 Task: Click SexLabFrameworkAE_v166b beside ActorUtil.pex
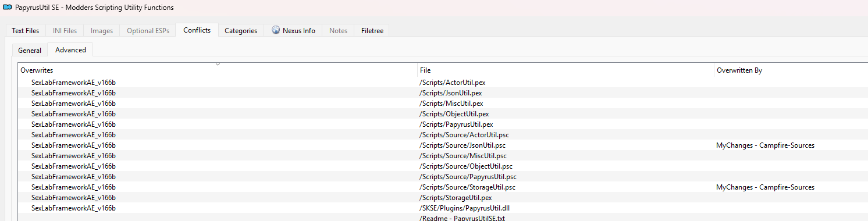coord(73,83)
